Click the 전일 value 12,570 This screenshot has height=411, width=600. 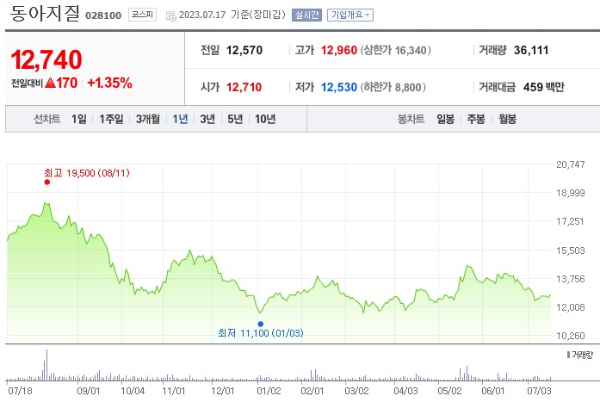(x=244, y=50)
